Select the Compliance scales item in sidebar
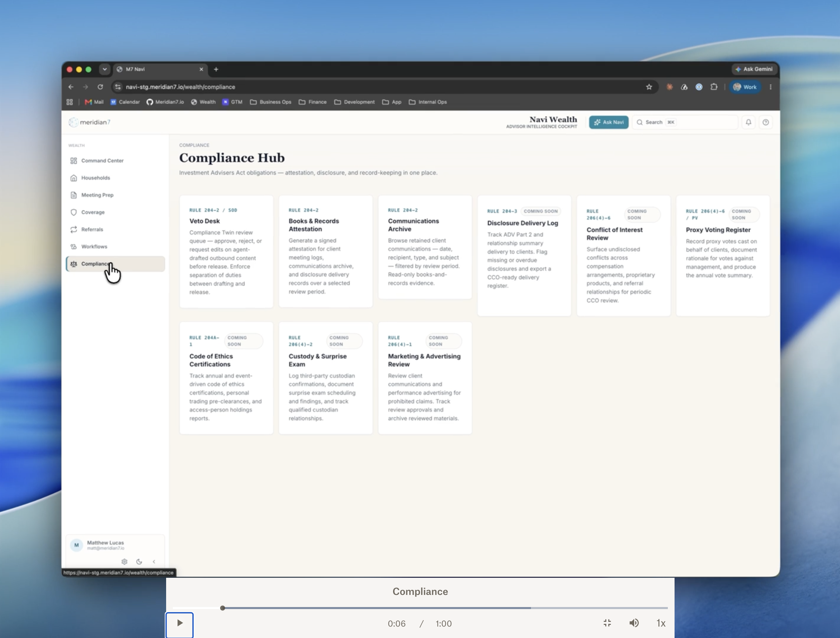The height and width of the screenshot is (638, 840). pos(115,264)
